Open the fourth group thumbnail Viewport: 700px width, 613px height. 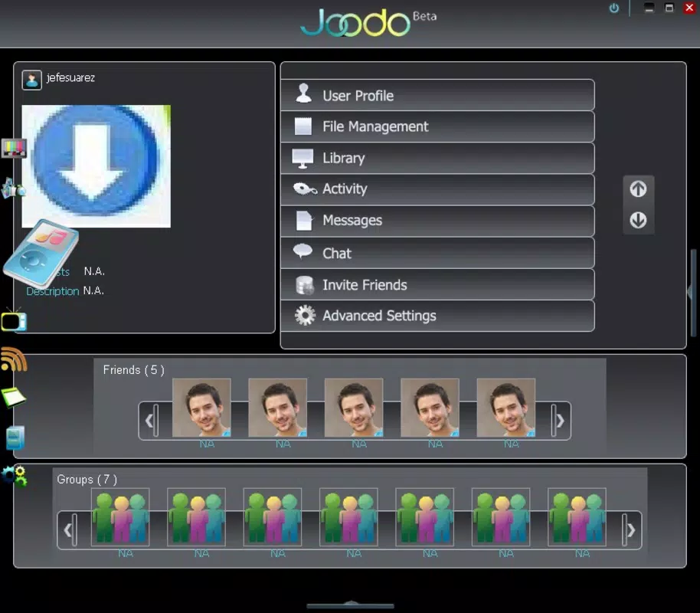pyautogui.click(x=348, y=517)
